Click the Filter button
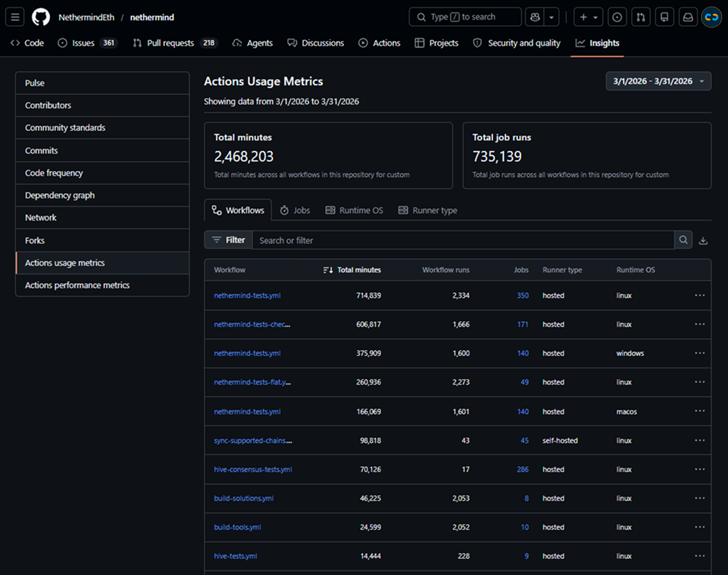Viewport: 728px width, 575px height. coord(228,240)
